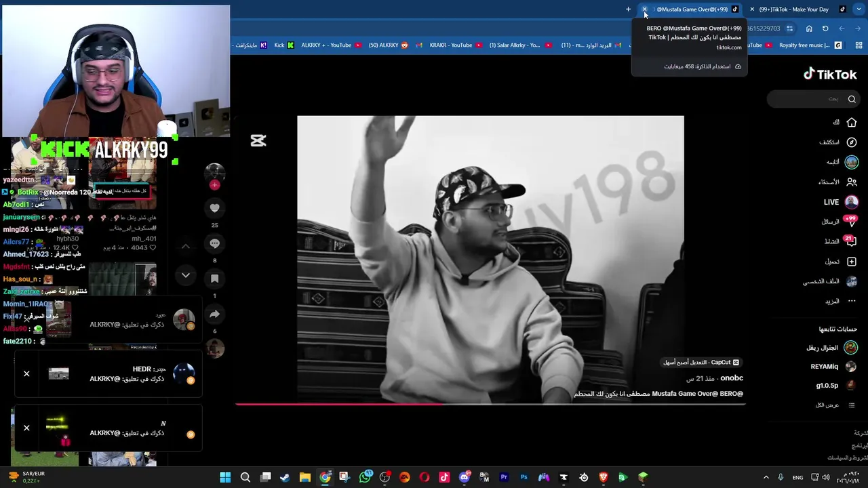868x488 pixels.
Task: Open video comments bubble icon
Action: coord(214,243)
